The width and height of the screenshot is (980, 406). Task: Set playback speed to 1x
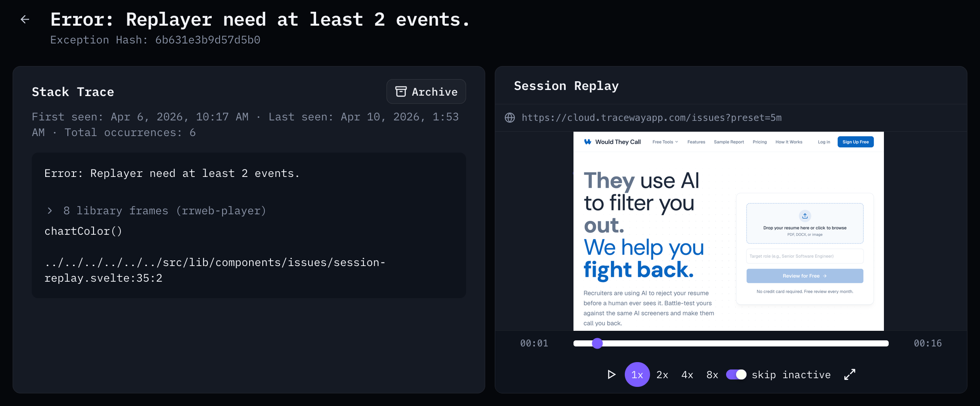tap(637, 375)
